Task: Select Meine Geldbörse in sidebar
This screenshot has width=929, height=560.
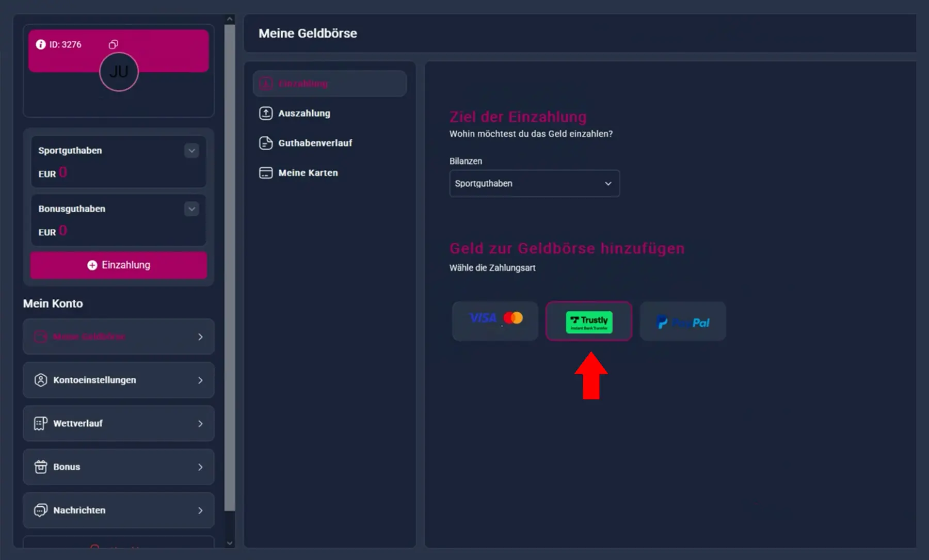Action: click(x=119, y=337)
